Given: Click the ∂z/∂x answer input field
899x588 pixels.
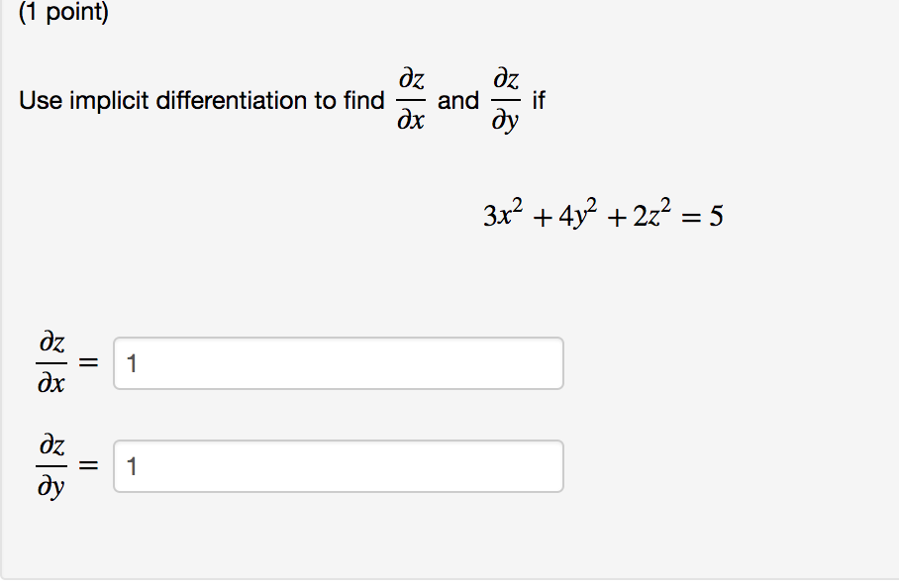Looking at the screenshot, I should point(339,363).
